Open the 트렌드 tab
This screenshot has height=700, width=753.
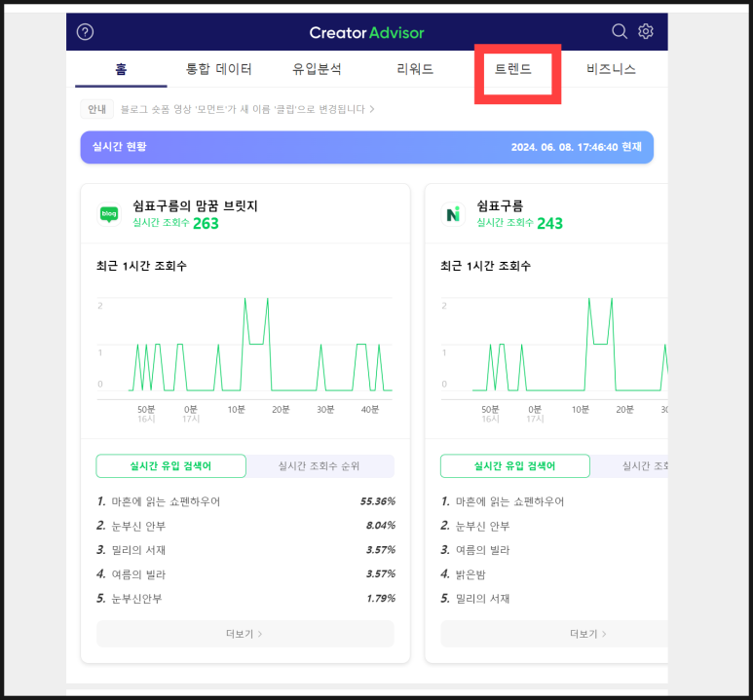pyautogui.click(x=513, y=70)
